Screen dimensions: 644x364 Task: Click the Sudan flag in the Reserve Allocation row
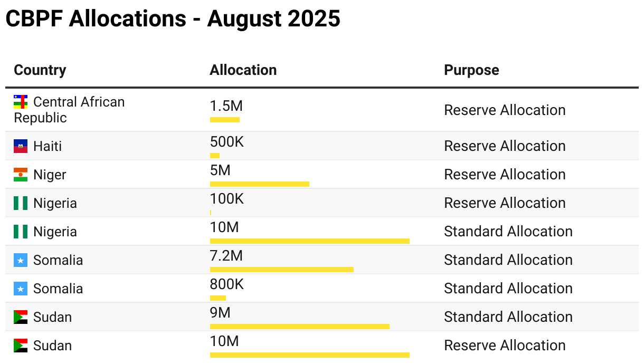tap(21, 346)
